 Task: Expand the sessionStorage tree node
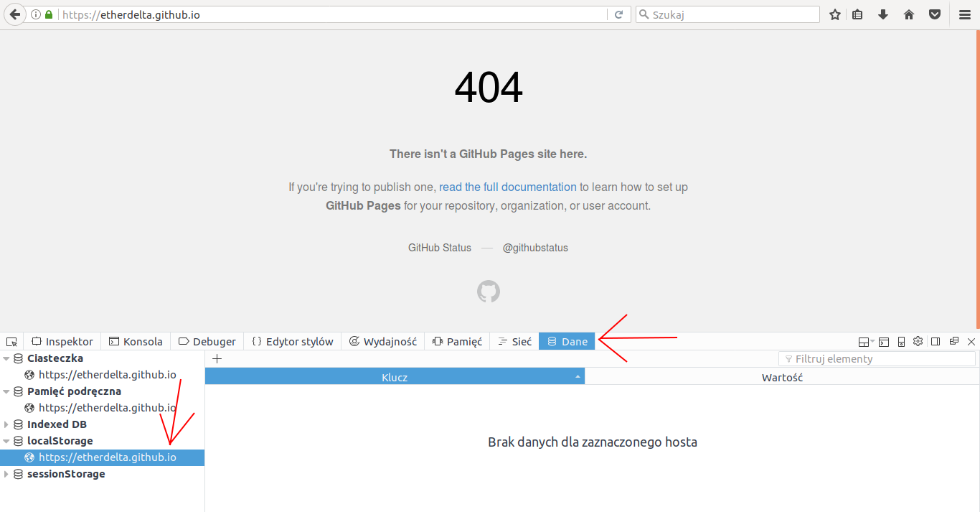7,474
